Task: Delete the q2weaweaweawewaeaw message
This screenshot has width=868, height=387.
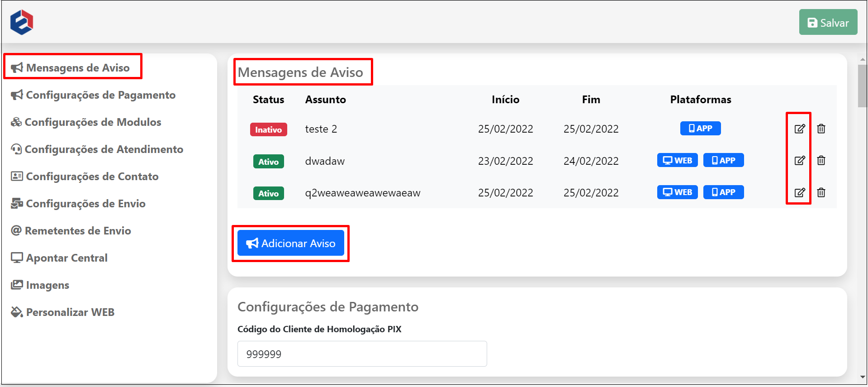Action: pos(821,192)
